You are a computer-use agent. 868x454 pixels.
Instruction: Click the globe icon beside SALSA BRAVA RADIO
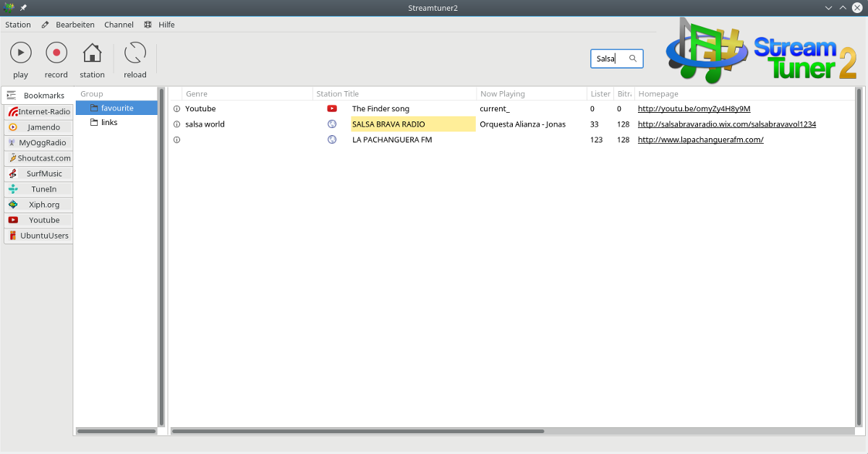pyautogui.click(x=332, y=124)
